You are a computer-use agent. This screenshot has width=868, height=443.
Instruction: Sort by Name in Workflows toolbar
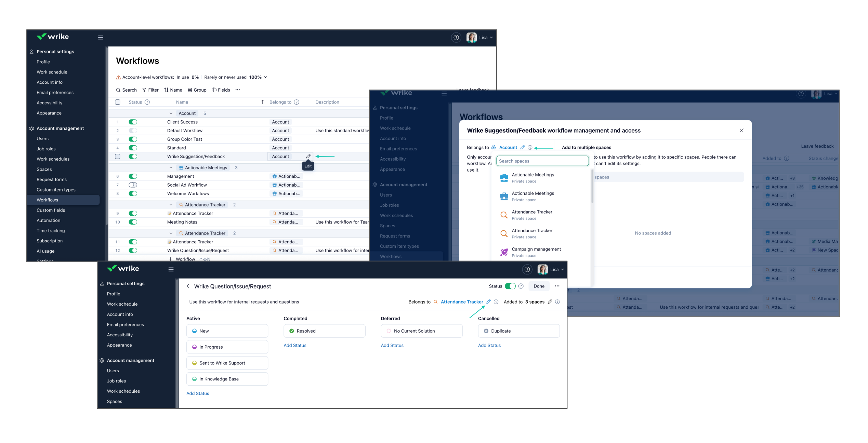(x=173, y=90)
